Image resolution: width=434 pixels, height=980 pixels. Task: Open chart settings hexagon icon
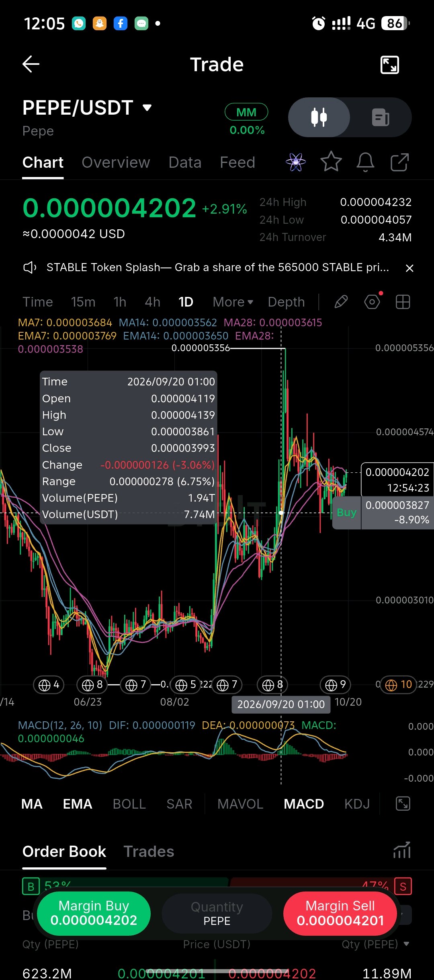click(x=372, y=302)
